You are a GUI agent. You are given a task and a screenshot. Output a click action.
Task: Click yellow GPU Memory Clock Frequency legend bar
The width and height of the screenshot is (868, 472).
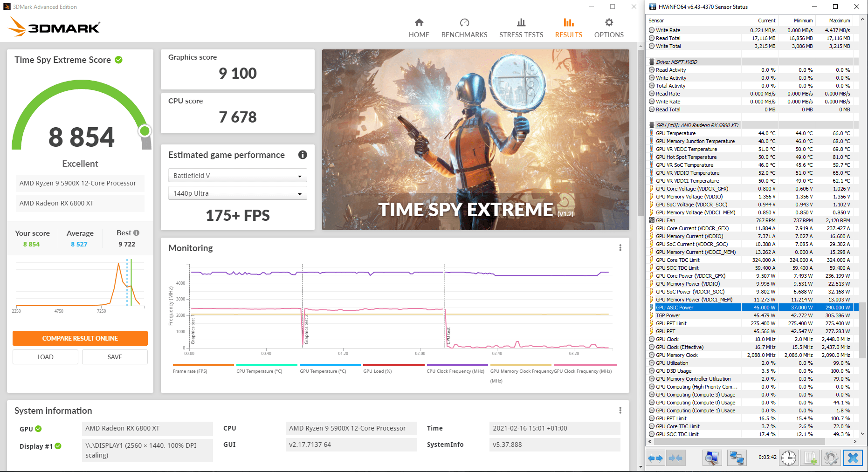pos(521,365)
